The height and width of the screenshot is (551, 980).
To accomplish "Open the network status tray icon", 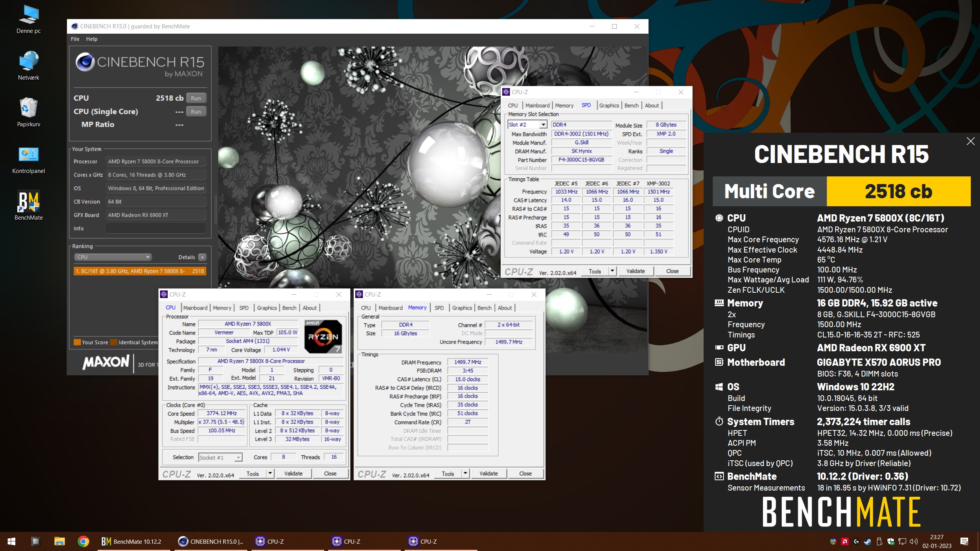I will pyautogui.click(x=902, y=541).
